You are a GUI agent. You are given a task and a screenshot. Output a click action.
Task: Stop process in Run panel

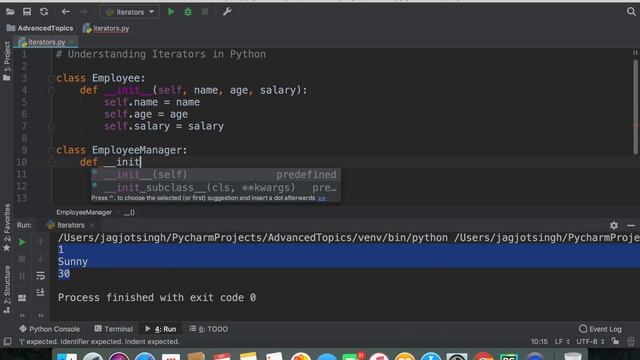pyautogui.click(x=22, y=259)
